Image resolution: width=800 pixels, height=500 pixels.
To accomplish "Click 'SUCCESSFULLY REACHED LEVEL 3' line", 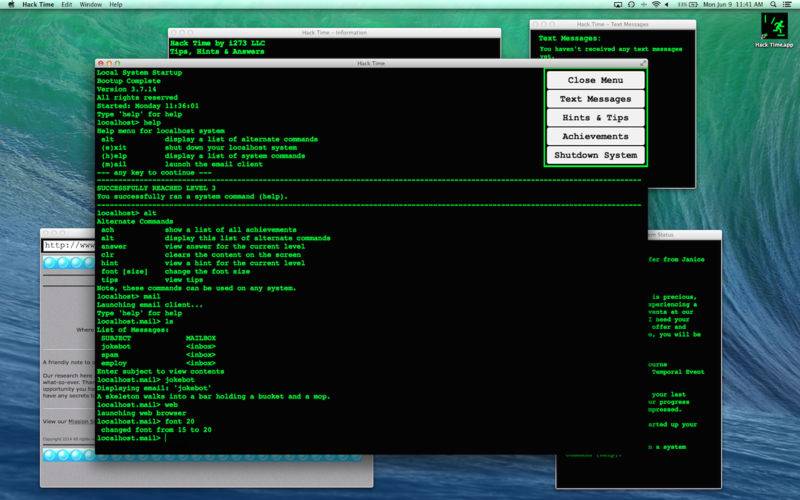I will click(x=156, y=188).
